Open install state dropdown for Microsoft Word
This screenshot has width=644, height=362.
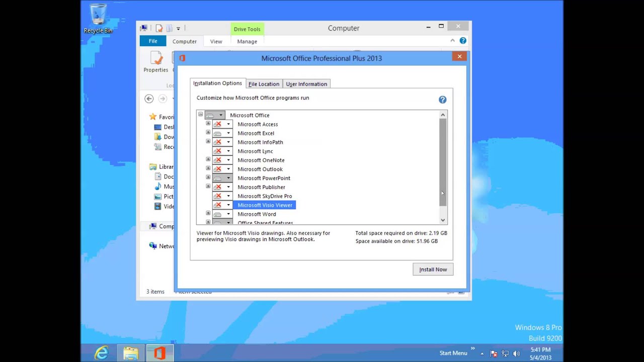tap(222, 214)
